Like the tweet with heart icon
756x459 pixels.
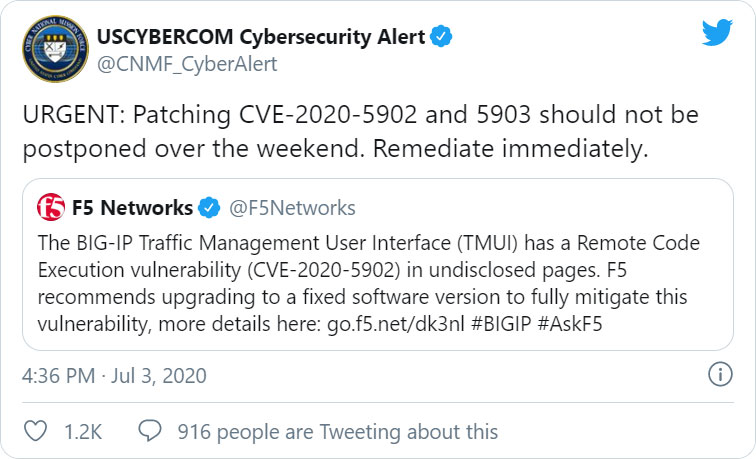[x=36, y=431]
